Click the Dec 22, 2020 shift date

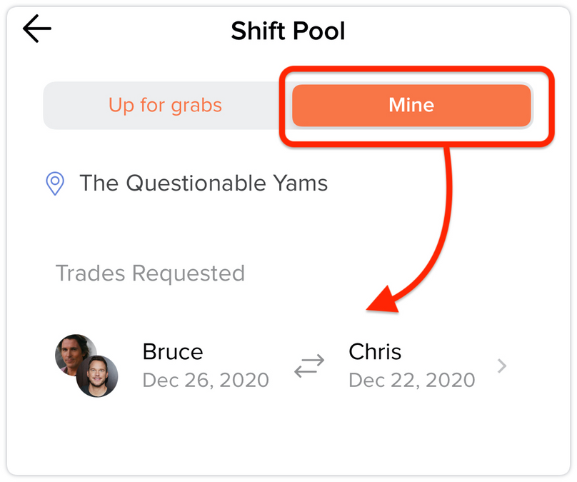click(412, 380)
